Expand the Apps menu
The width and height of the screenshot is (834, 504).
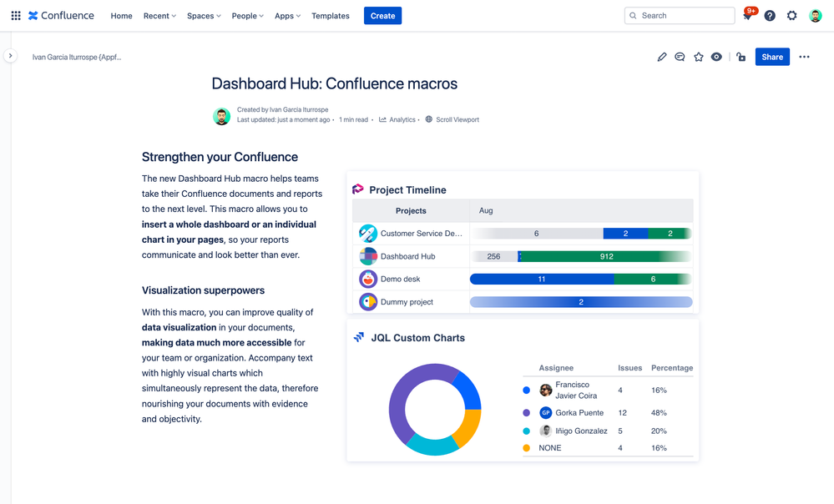pos(287,15)
